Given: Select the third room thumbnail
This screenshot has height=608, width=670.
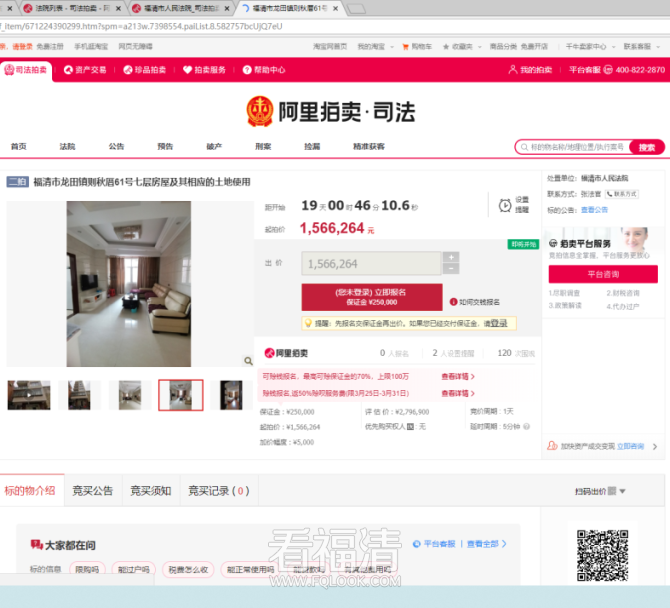Looking at the screenshot, I should tap(130, 395).
